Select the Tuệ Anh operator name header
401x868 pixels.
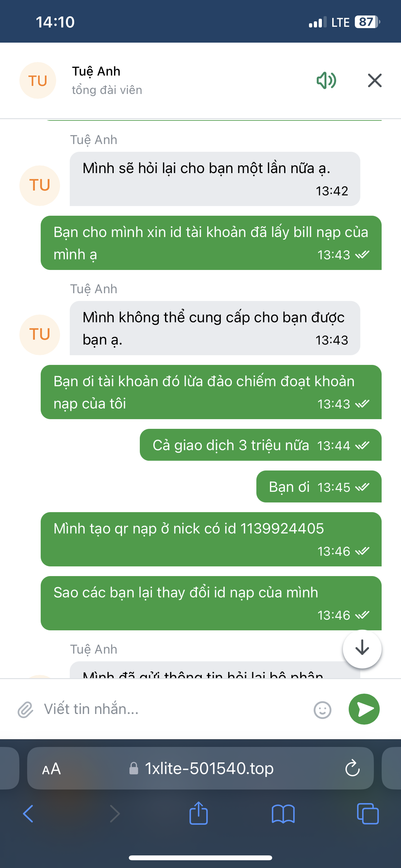point(96,71)
